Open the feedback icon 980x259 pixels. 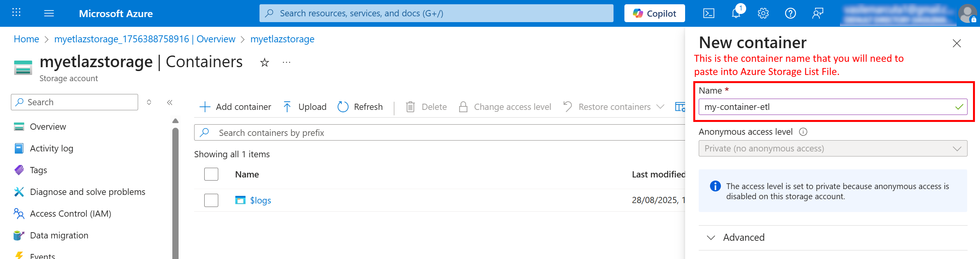click(817, 14)
